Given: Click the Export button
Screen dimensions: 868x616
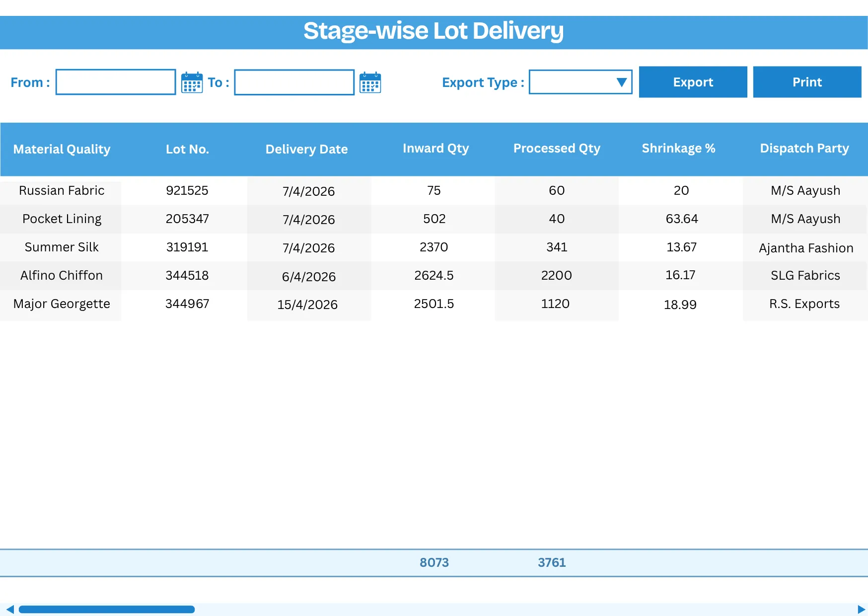Looking at the screenshot, I should 693,82.
